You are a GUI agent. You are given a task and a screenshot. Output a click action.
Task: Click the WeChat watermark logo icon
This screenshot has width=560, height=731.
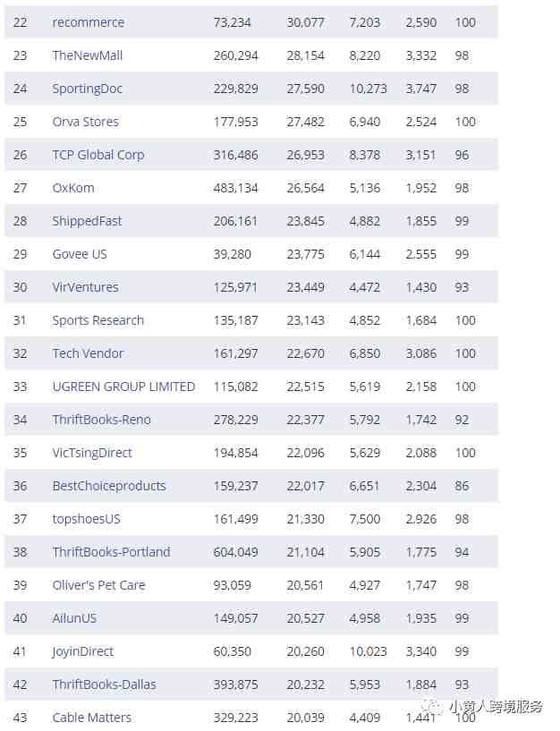click(x=433, y=707)
